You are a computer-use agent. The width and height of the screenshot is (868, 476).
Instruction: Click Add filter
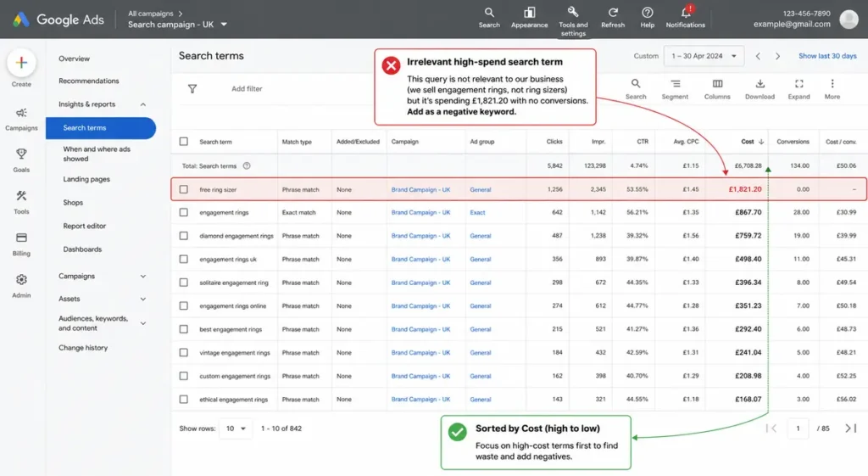click(x=247, y=88)
